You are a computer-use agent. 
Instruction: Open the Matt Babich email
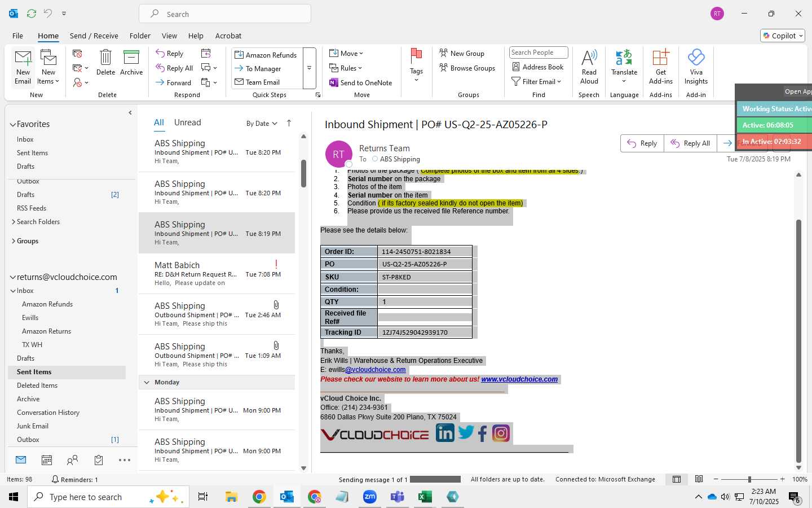coord(217,274)
